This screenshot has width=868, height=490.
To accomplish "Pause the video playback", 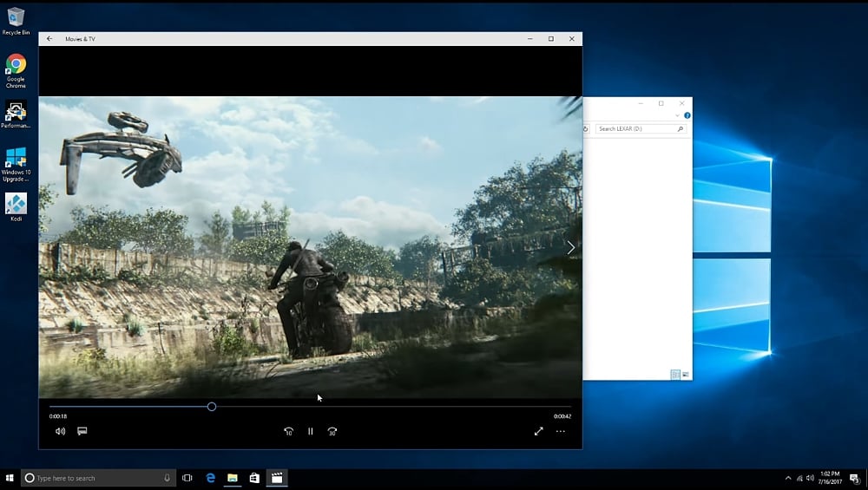I will tap(311, 431).
